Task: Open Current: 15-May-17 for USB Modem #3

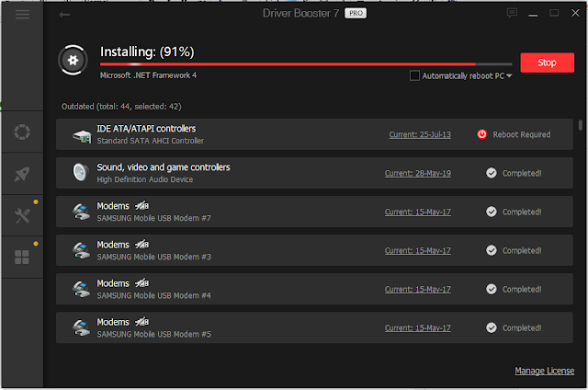Action: click(x=418, y=251)
